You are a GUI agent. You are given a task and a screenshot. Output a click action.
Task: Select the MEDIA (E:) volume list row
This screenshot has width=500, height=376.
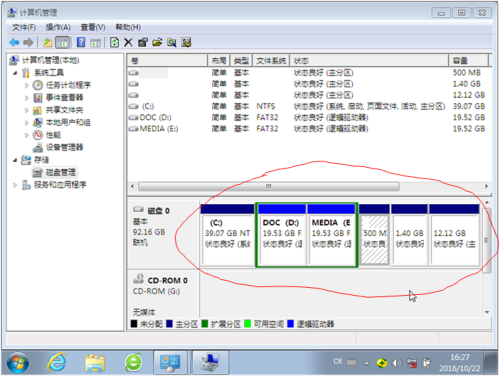click(308, 129)
